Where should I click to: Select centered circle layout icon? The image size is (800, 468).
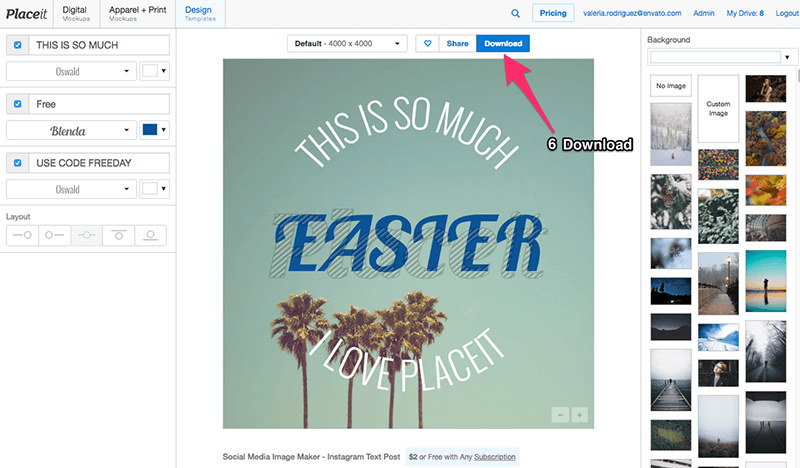(86, 235)
